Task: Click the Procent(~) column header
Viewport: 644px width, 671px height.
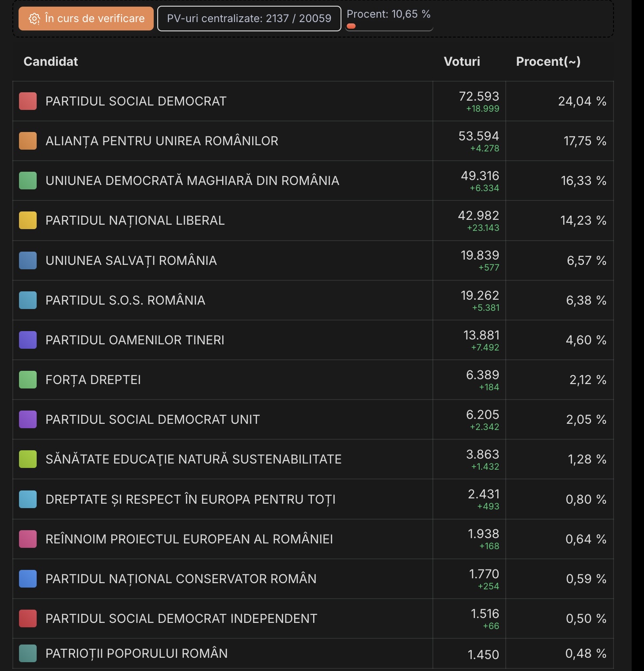Action: tap(548, 61)
